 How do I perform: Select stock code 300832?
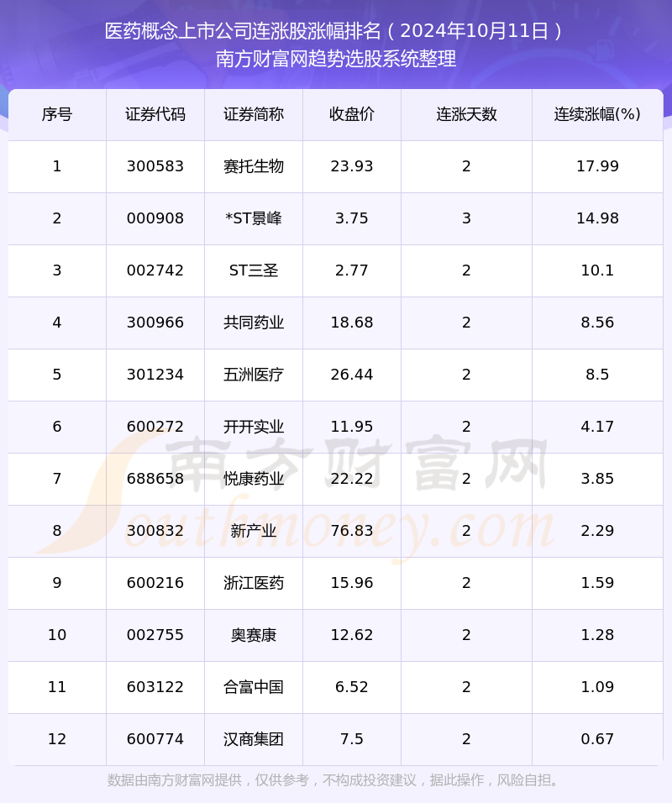(x=155, y=531)
